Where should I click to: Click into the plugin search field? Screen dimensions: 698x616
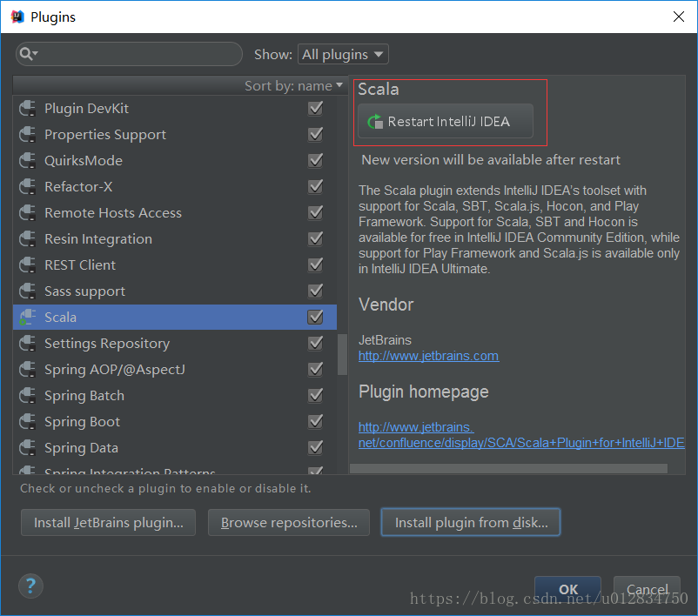tap(129, 54)
